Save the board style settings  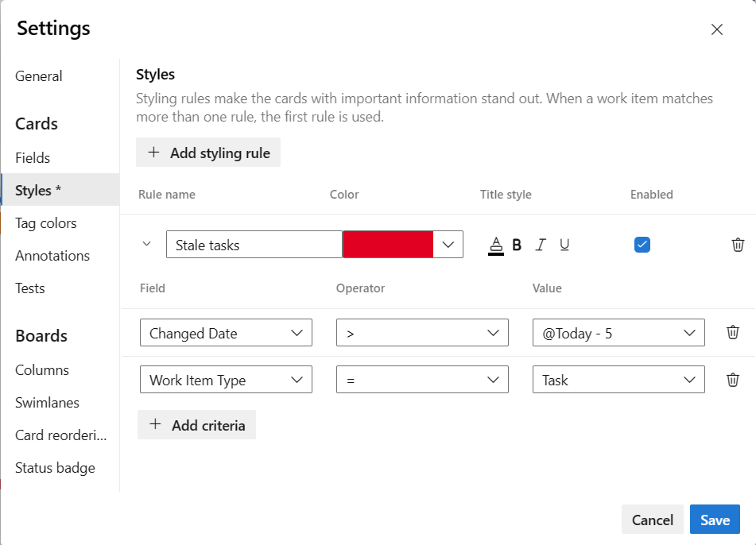[x=715, y=519]
